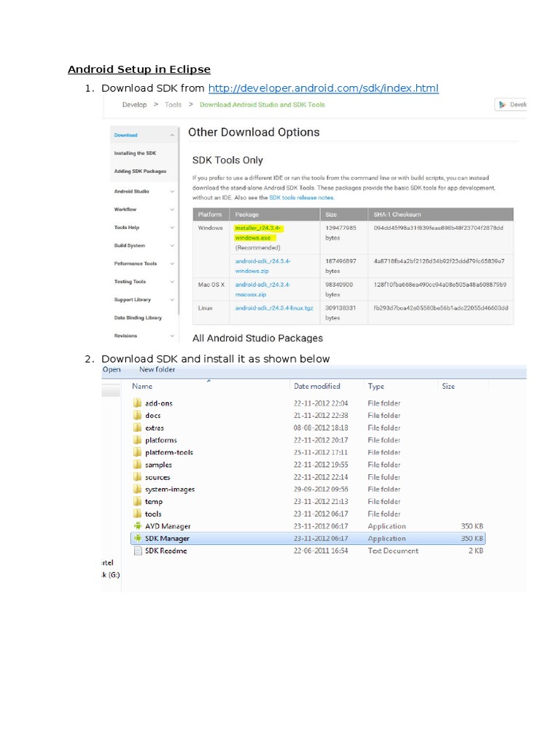Sort by Date modified column header
Viewport: 560px width, 747px height.
coord(317,387)
